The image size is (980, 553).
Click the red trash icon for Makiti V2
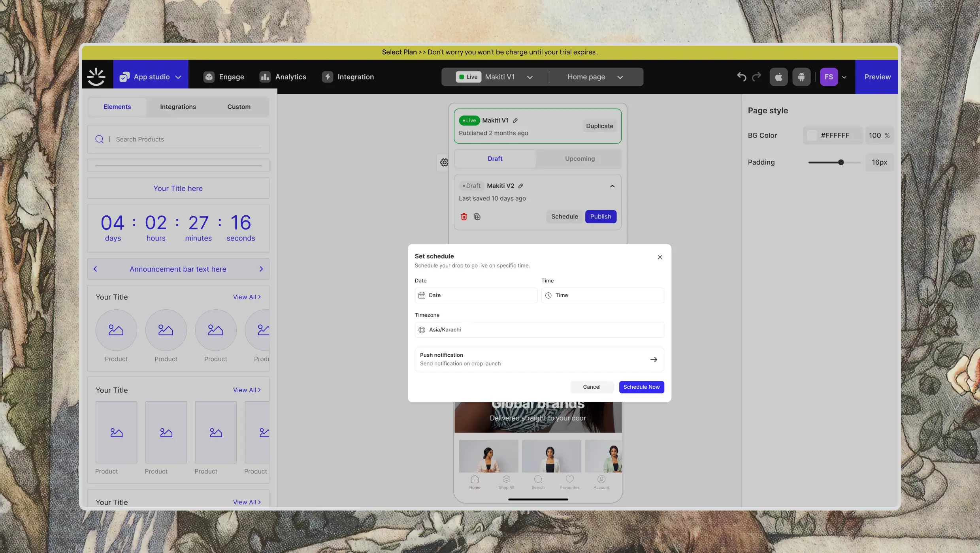point(464,216)
